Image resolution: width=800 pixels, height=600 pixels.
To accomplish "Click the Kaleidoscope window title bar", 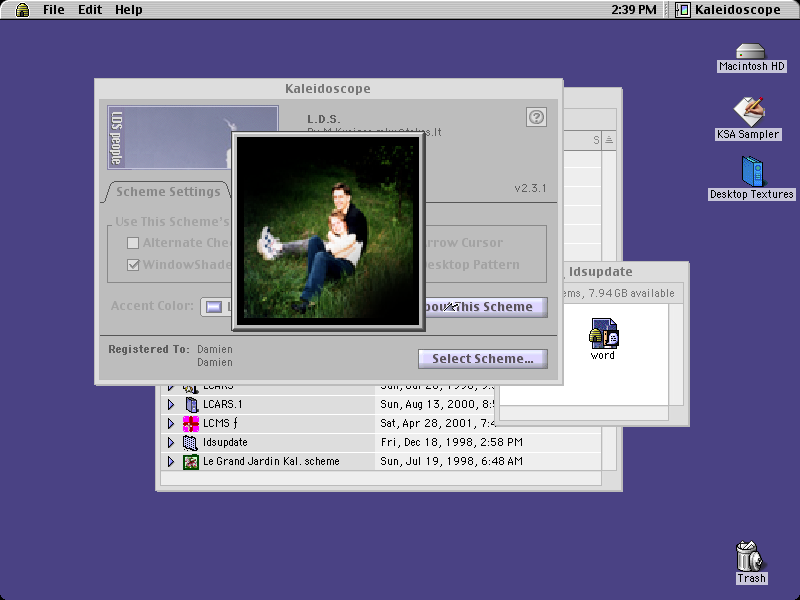I will (x=328, y=89).
